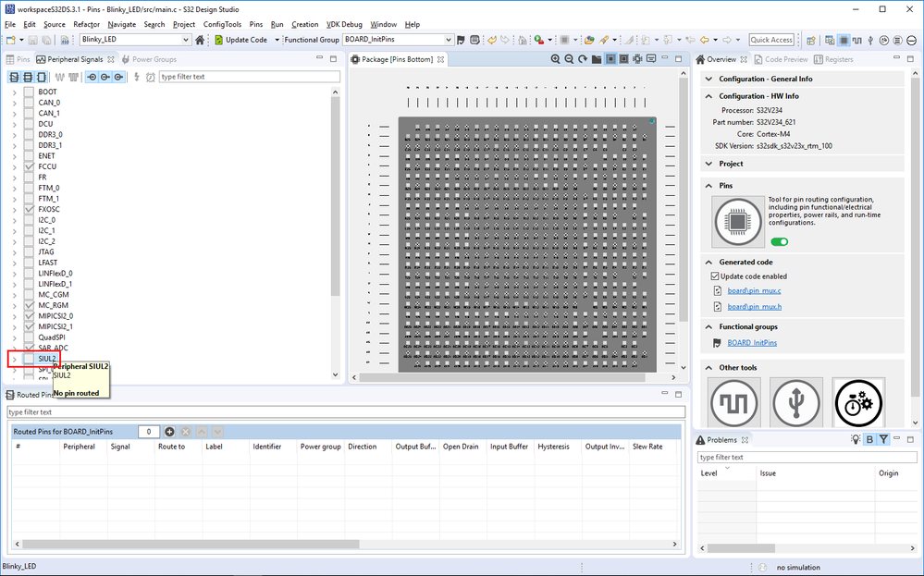The image size is (924, 576).
Task: Open the Pins tool chip icon
Action: pos(738,221)
